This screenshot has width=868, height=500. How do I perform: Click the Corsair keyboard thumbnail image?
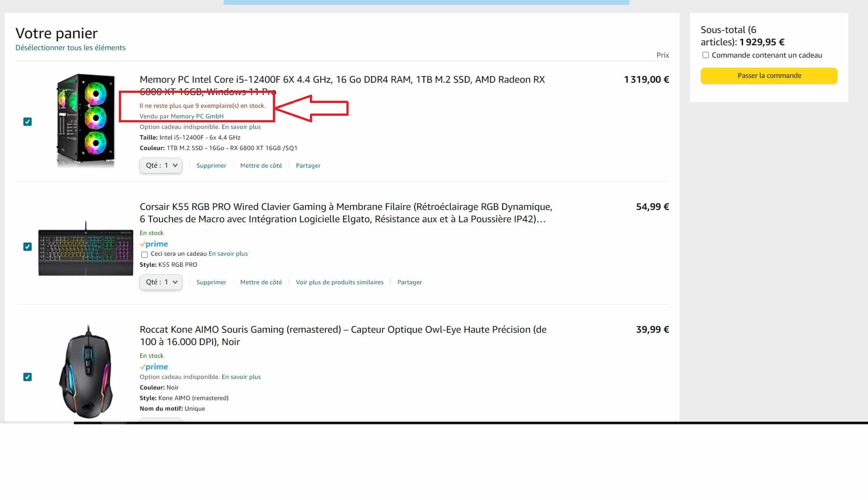(86, 249)
